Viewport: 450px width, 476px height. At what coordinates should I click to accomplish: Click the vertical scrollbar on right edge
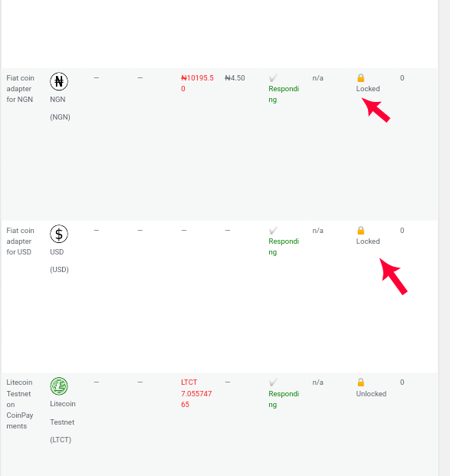(444, 238)
